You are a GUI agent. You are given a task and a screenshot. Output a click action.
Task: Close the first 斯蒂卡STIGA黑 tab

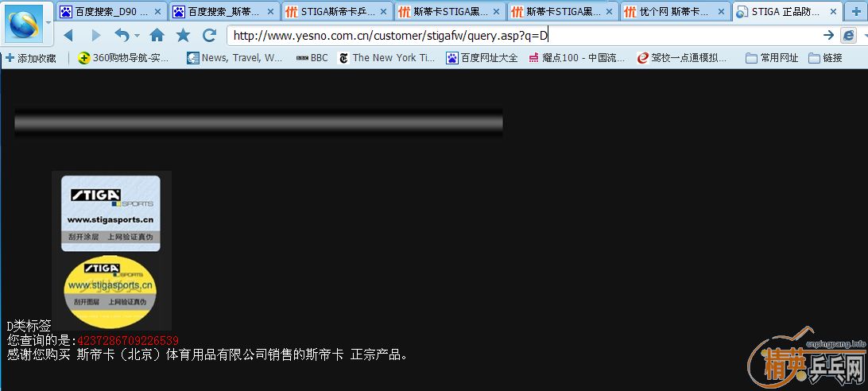click(496, 12)
